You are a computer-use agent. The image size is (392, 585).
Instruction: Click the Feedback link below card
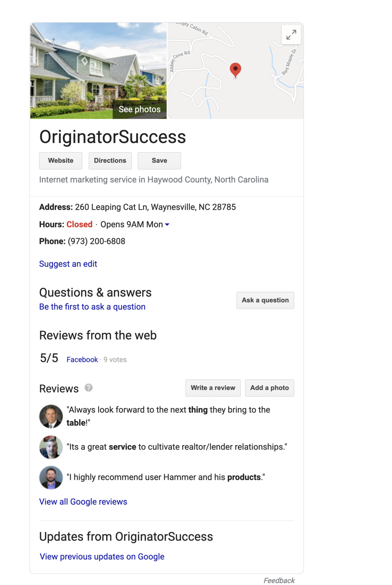[279, 581]
